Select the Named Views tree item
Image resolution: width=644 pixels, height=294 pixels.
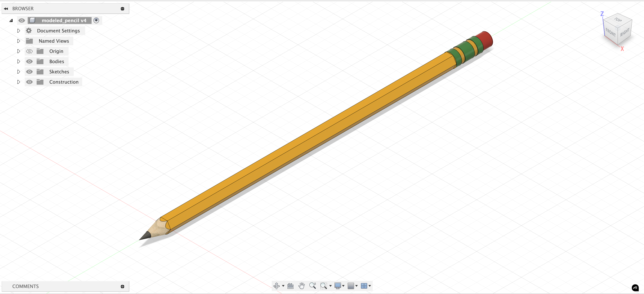(x=53, y=41)
